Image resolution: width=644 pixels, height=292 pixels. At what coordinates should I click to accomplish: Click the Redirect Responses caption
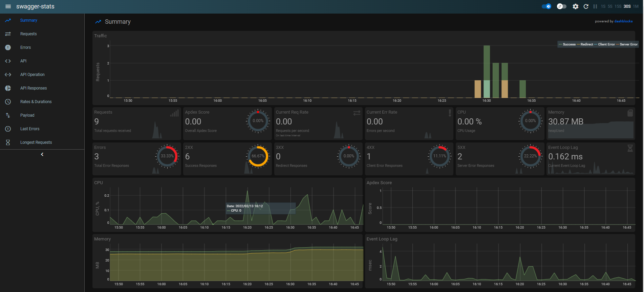tap(292, 166)
